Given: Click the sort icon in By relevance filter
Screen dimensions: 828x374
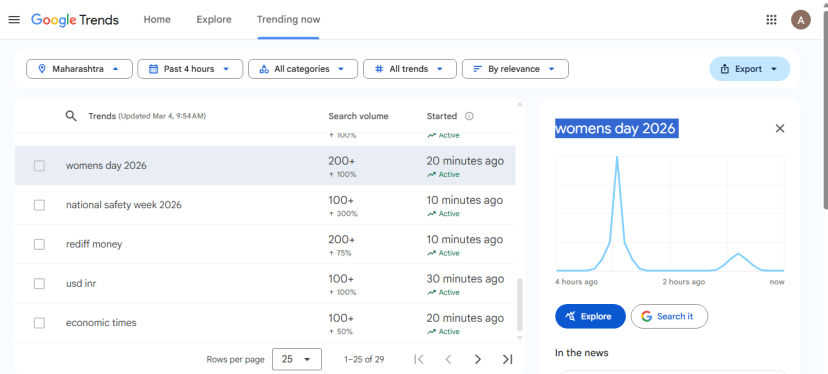Looking at the screenshot, I should coord(477,69).
